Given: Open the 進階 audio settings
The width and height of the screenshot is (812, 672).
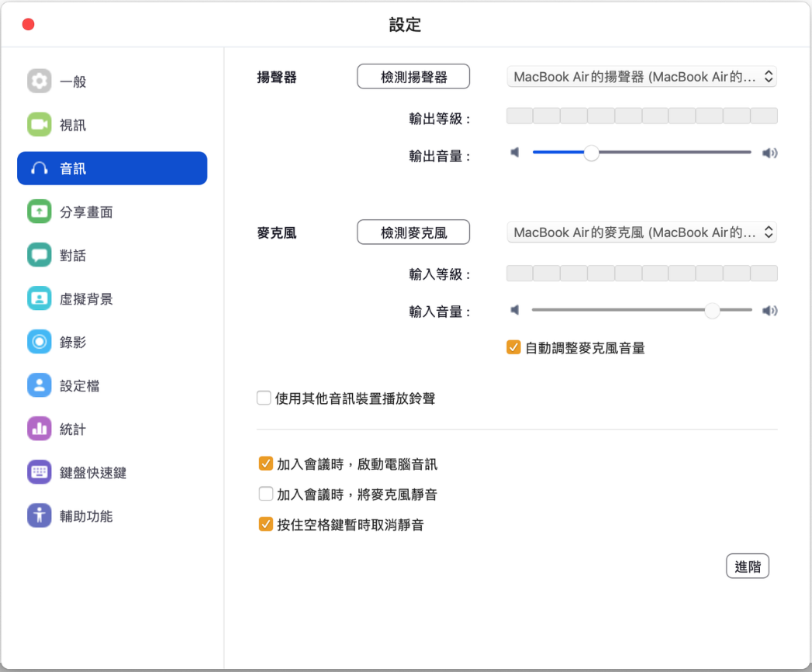Looking at the screenshot, I should [x=747, y=566].
